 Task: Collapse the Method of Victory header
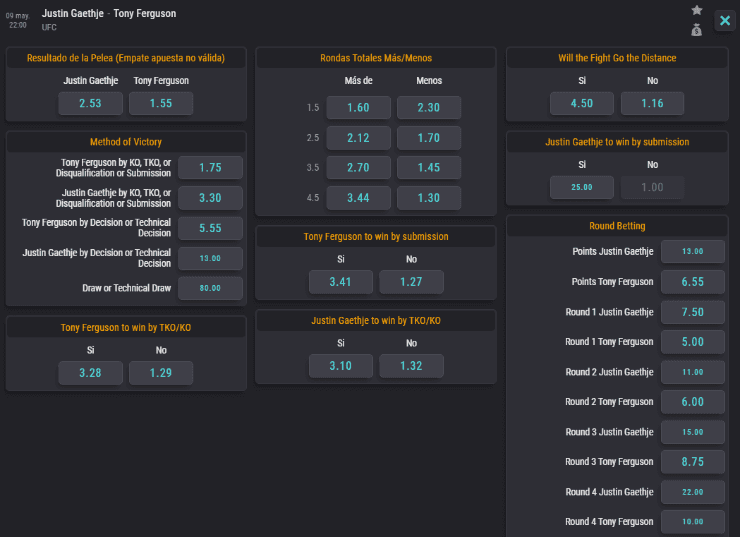point(125,142)
